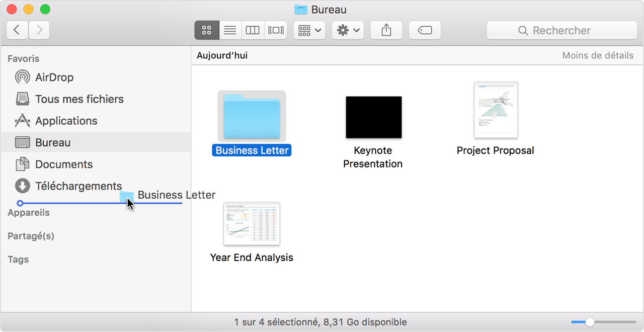Image resolution: width=644 pixels, height=332 pixels.
Task: Open the item arrangement dropdown
Action: pos(309,30)
